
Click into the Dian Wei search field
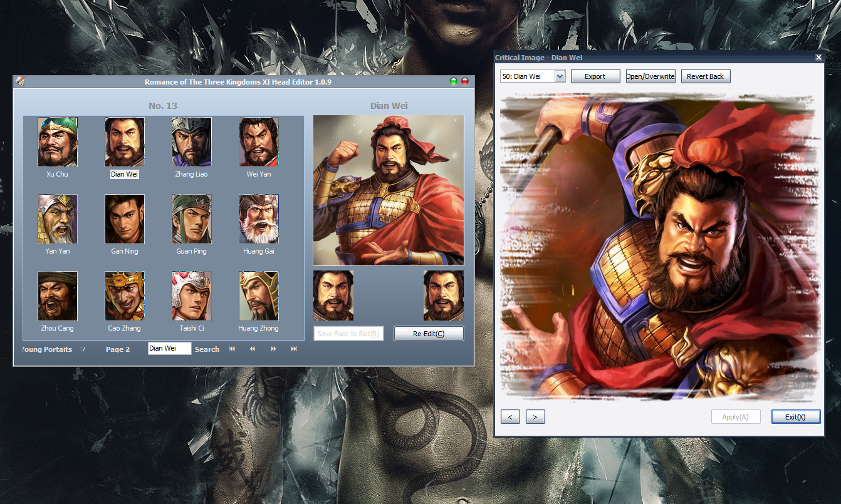click(x=169, y=348)
